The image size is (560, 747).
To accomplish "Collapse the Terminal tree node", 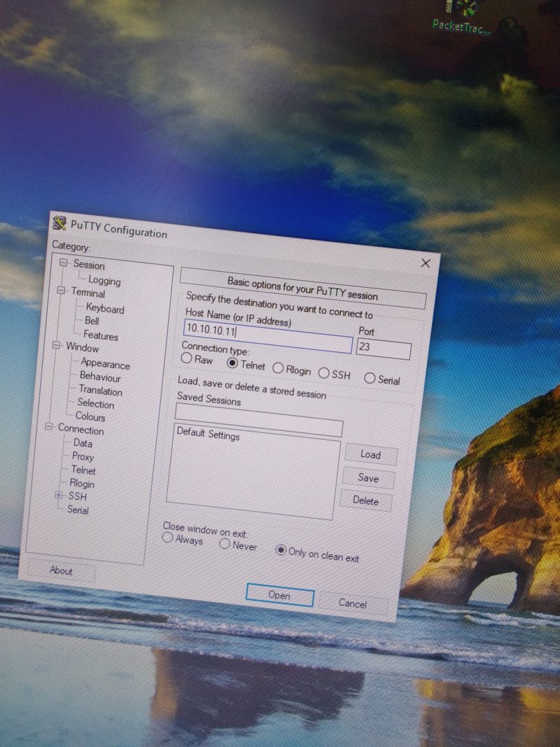I will pos(60,290).
